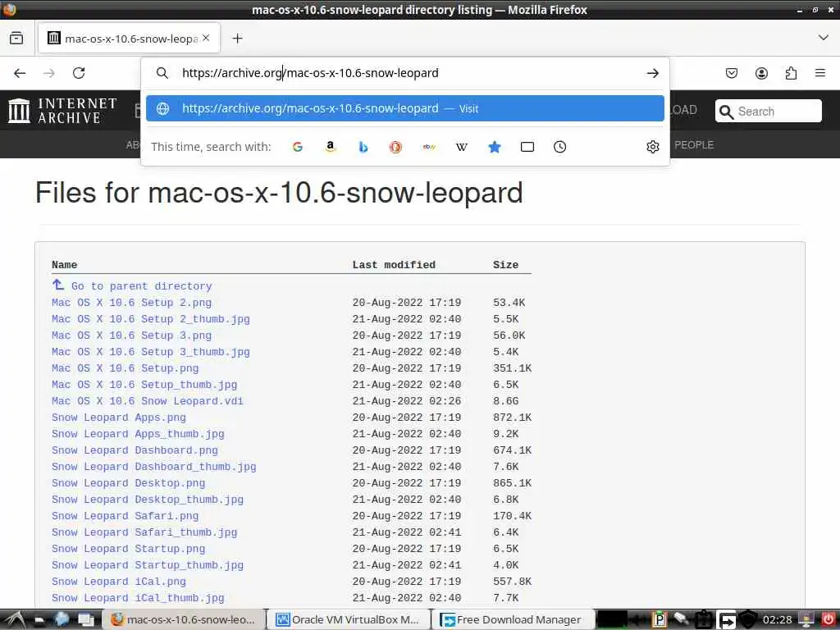840x630 pixels.
Task: Open search settings gear in the URL dropdown
Action: [x=652, y=147]
